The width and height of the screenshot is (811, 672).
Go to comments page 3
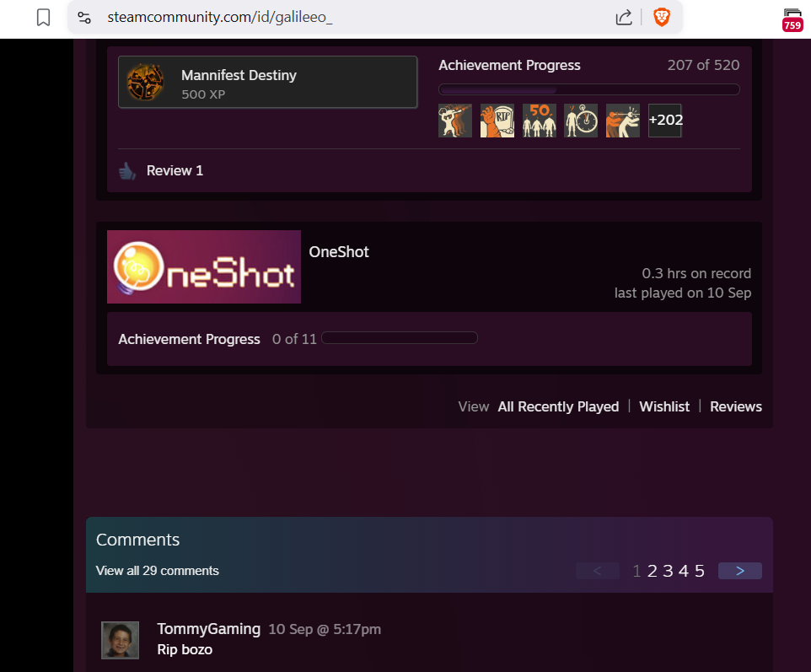(x=668, y=571)
